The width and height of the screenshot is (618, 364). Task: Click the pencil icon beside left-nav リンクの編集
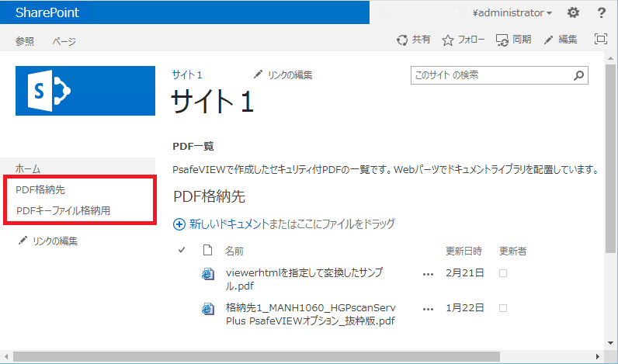pos(23,240)
